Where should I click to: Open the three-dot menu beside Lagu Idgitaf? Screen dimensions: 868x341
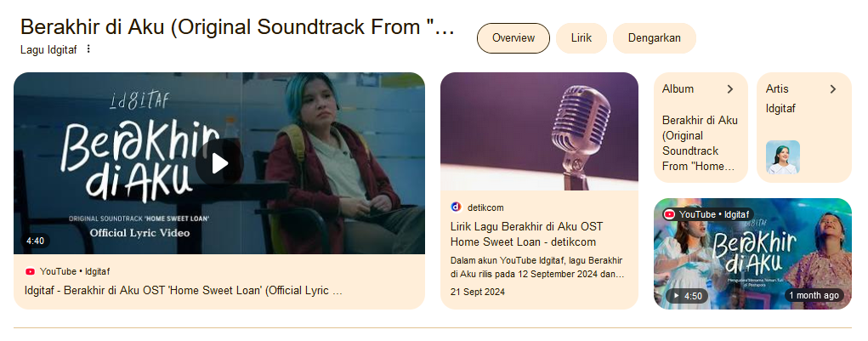pos(88,49)
